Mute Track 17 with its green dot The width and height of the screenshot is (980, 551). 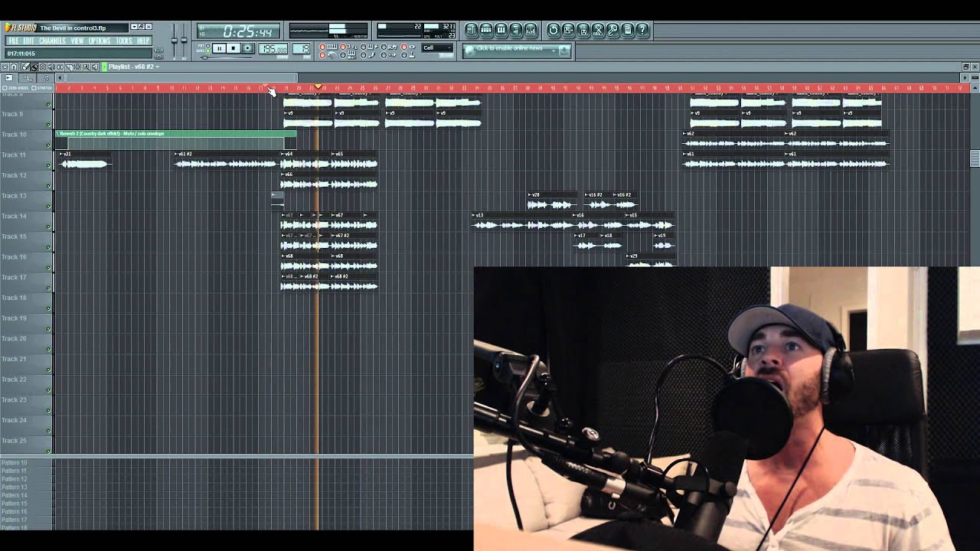(x=48, y=288)
